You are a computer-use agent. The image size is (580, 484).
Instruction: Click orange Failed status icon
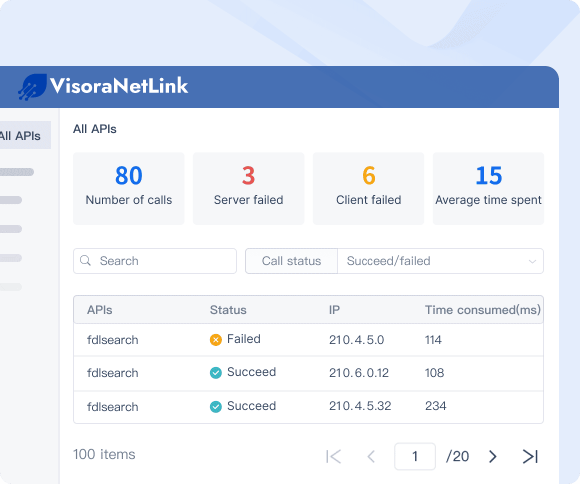coord(216,340)
